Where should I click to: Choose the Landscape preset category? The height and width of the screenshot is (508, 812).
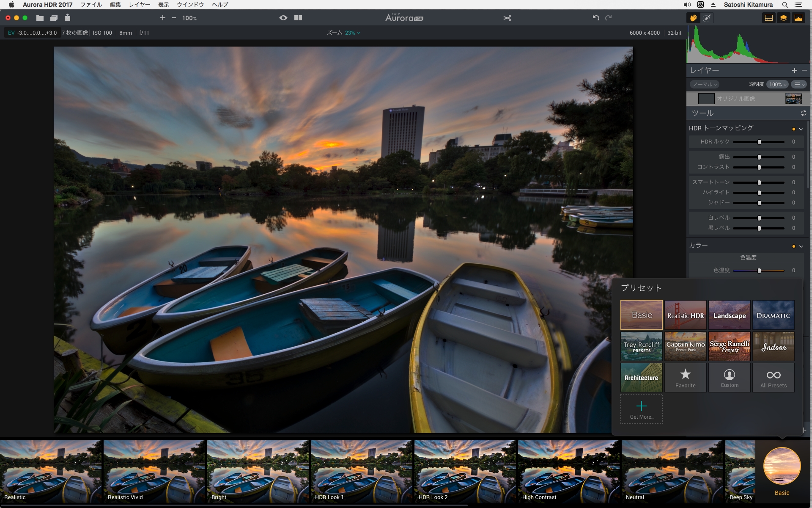pos(730,315)
